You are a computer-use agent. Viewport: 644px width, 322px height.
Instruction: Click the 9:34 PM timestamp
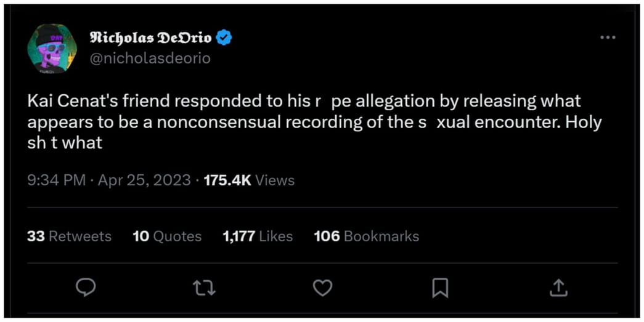click(x=57, y=180)
